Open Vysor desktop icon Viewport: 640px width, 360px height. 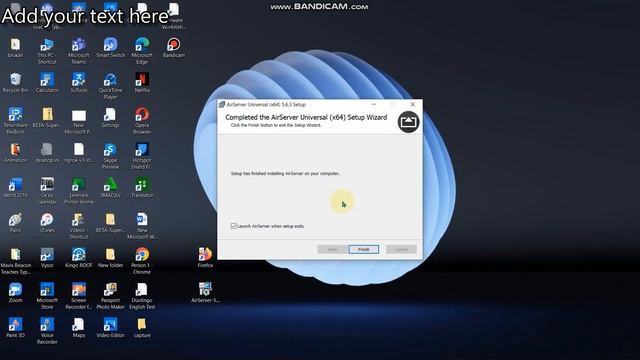click(47, 258)
